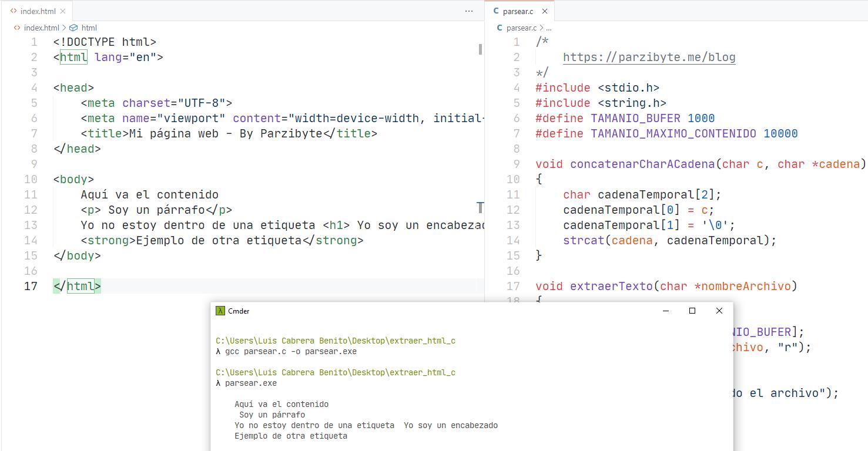868x451 pixels.
Task: Click the extraerTexto function declaration
Action: coord(666,286)
